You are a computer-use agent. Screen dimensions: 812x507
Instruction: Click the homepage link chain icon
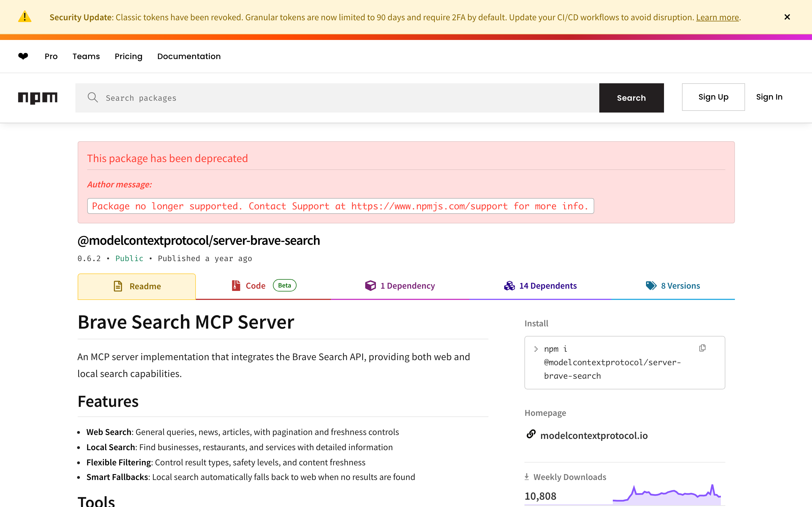(531, 434)
